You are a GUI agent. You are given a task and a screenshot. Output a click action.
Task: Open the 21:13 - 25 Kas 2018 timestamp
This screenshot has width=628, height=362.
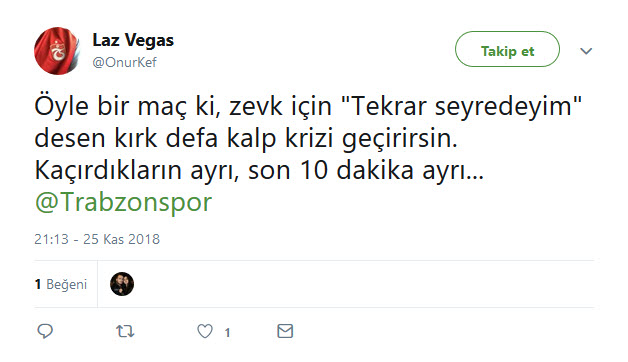pos(97,239)
